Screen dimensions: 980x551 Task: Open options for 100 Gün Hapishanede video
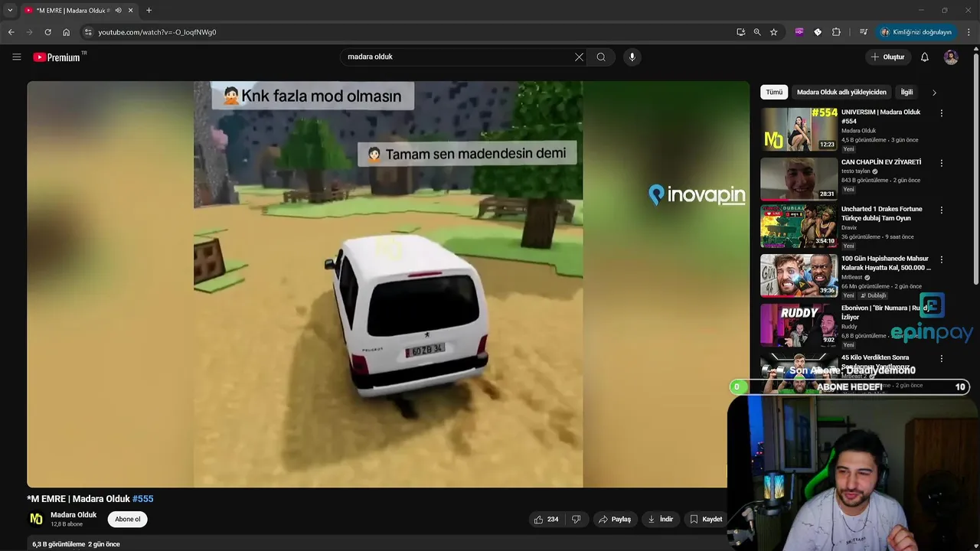coord(941,259)
